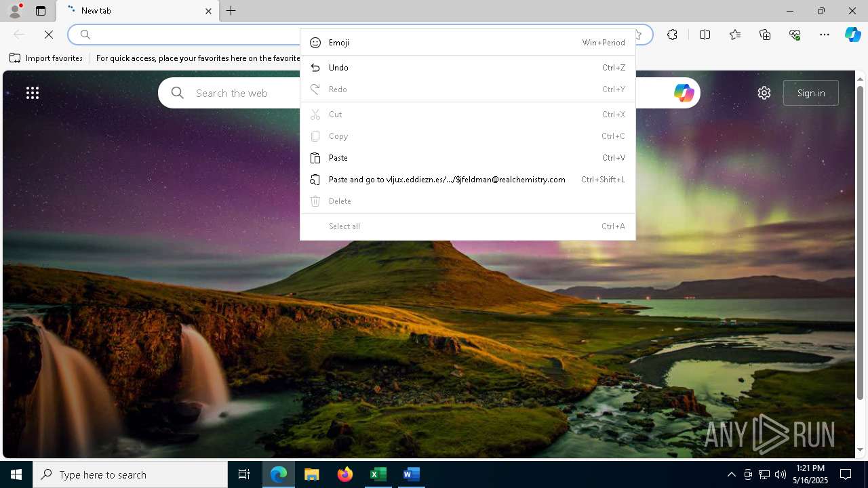The image size is (868, 488).
Task: Open the Windows Start menu
Action: click(16, 474)
